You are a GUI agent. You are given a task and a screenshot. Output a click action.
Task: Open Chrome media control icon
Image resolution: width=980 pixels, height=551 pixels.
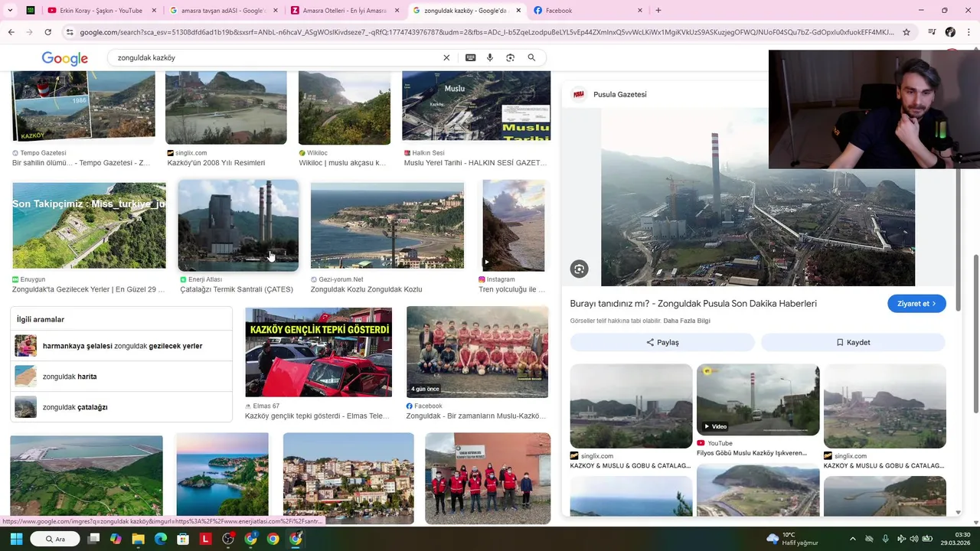(932, 32)
